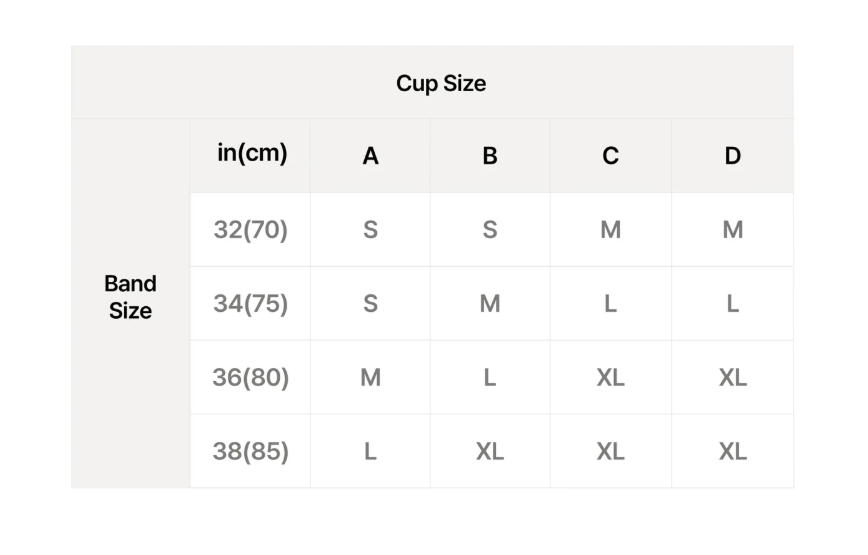Select cup size column D header
The height and width of the screenshot is (555, 868).
pos(732,156)
